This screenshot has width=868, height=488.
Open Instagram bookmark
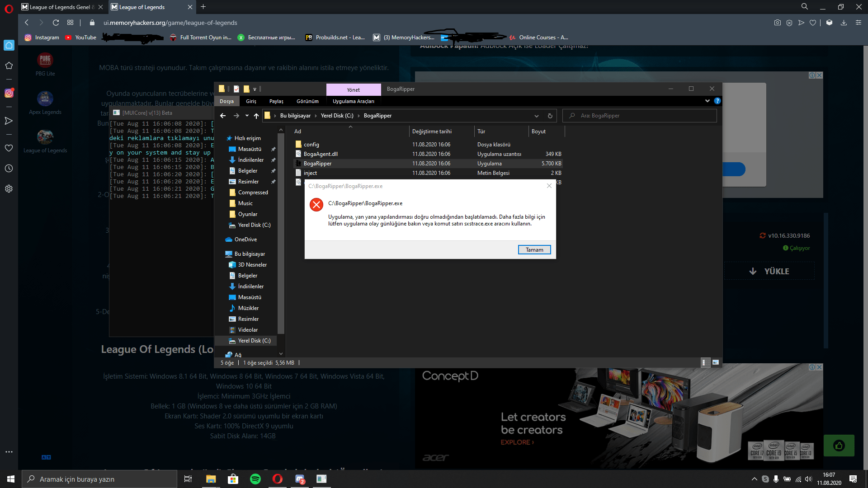[42, 38]
